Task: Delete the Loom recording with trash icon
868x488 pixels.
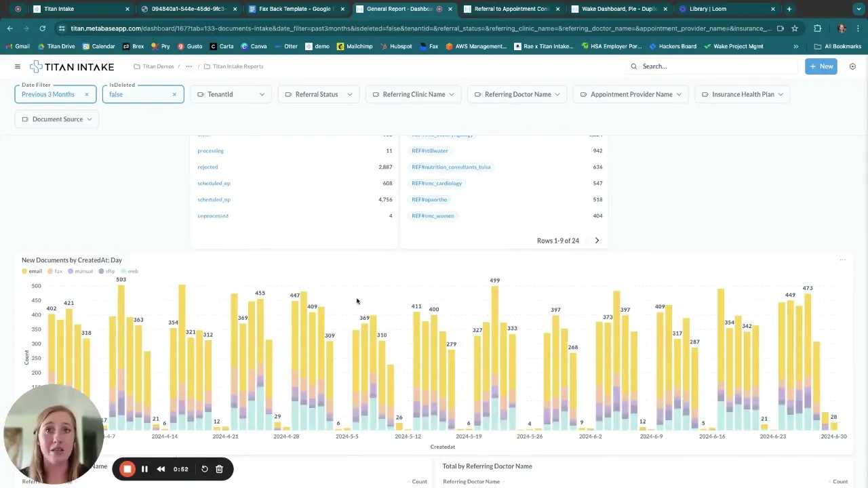Action: click(x=219, y=469)
